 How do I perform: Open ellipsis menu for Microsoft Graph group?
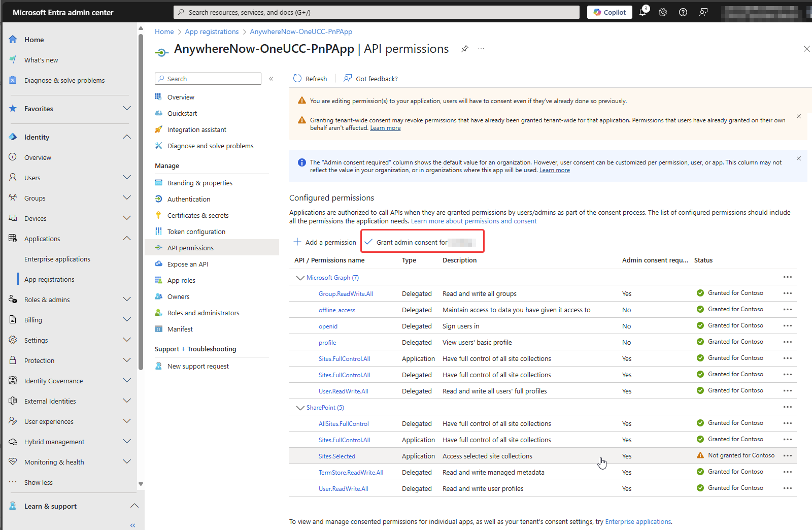tap(788, 277)
